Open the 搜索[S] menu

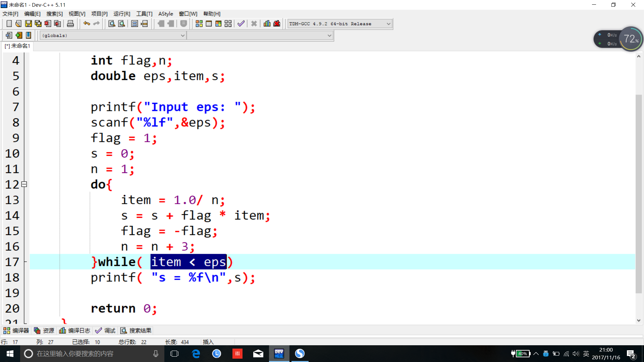point(55,14)
